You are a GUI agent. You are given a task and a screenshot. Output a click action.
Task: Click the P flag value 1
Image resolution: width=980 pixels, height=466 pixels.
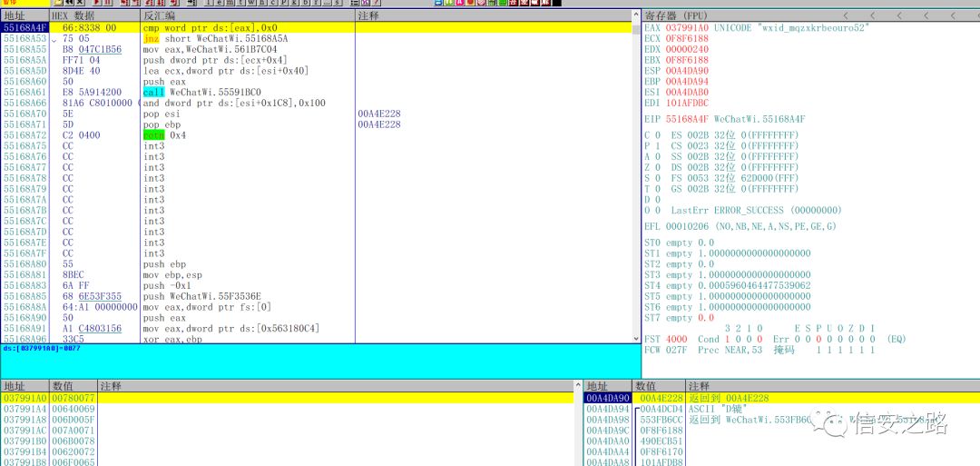click(657, 145)
